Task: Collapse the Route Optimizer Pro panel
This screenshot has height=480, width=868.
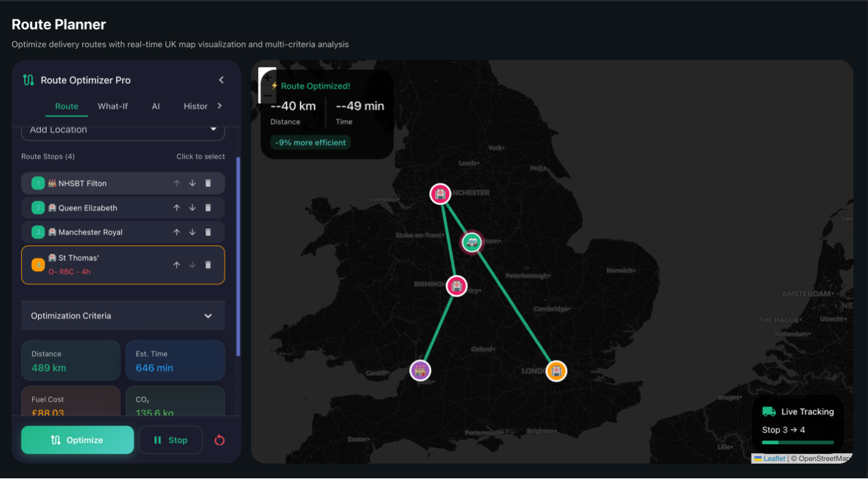Action: (222, 80)
